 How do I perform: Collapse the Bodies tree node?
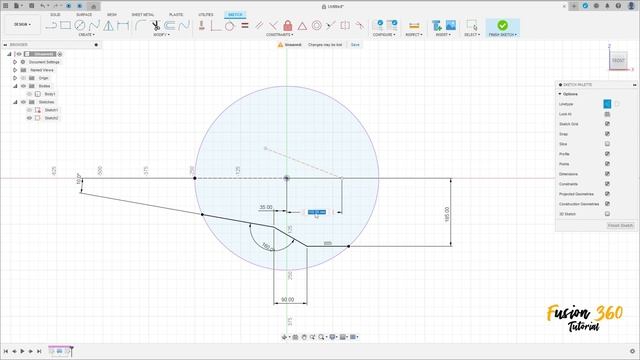tap(15, 86)
